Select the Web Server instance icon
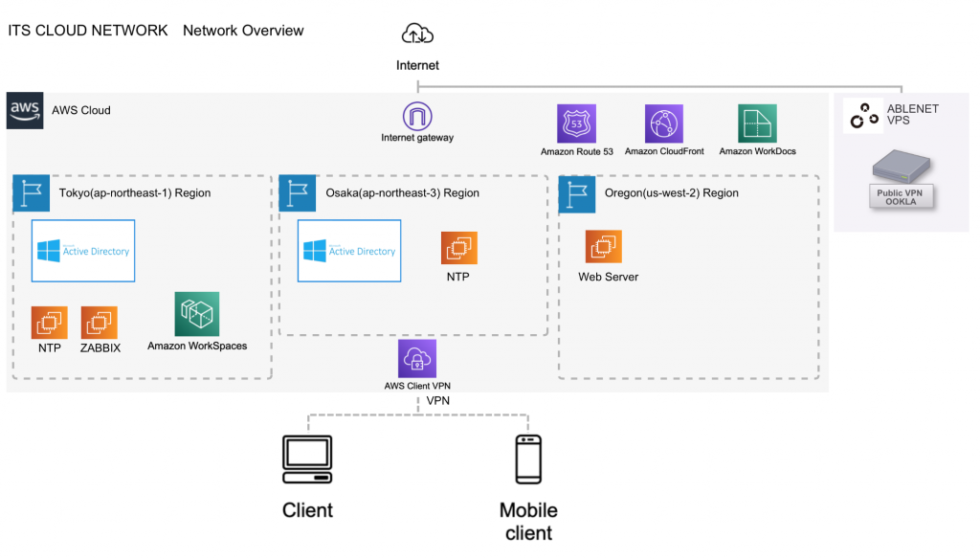 604,247
